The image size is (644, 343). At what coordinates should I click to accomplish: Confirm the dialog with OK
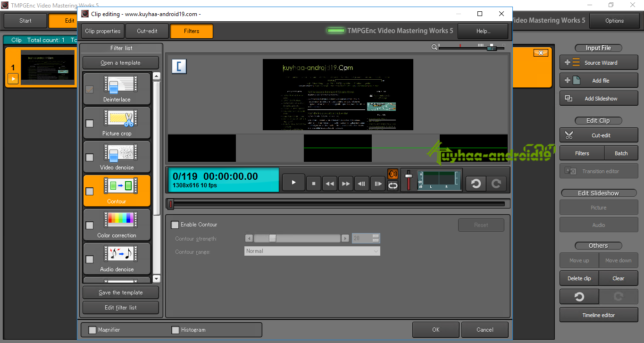pyautogui.click(x=435, y=330)
